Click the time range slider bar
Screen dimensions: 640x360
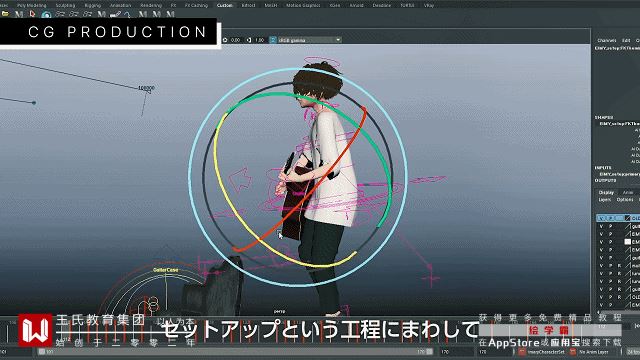236,351
